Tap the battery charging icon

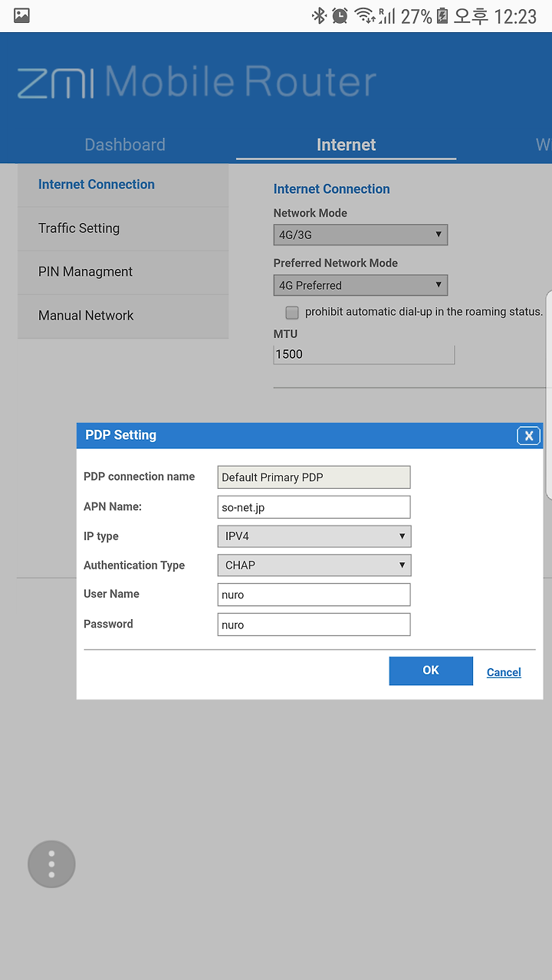tap(442, 15)
